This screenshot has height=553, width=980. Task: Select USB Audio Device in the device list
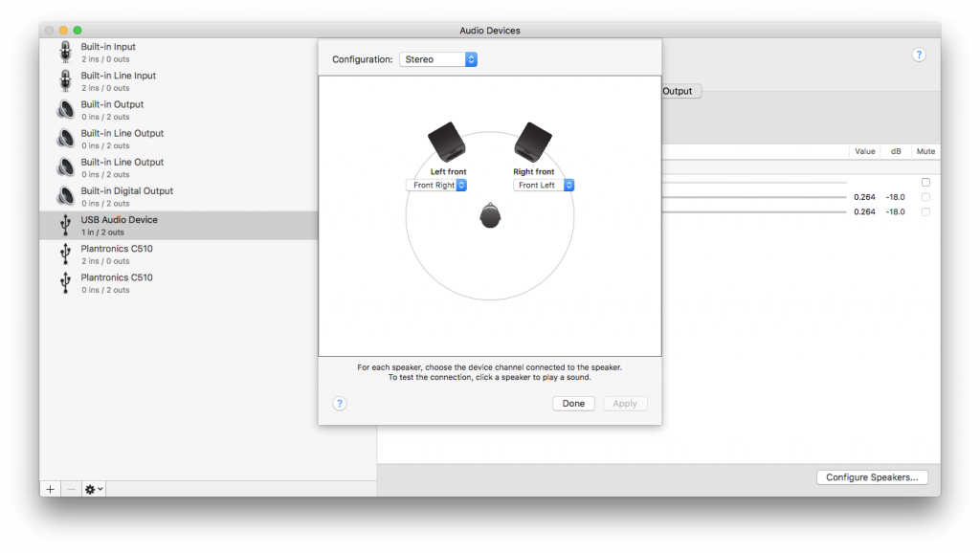tap(179, 226)
